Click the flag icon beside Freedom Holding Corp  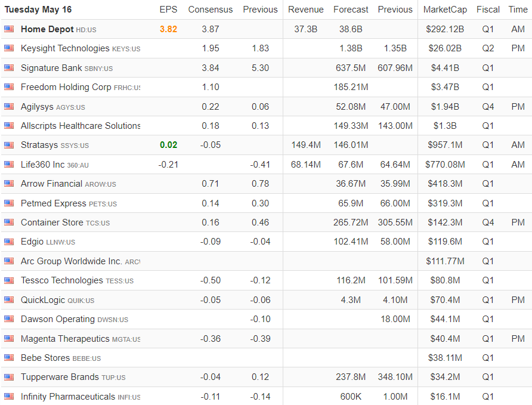[9, 87]
